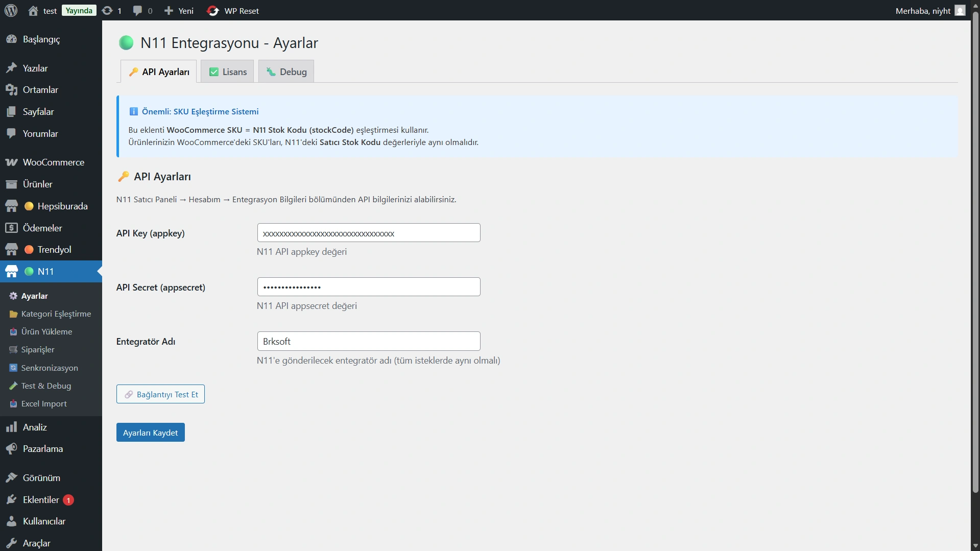Open WooCommerce from the sidebar
The width and height of the screenshot is (980, 551).
(x=53, y=162)
